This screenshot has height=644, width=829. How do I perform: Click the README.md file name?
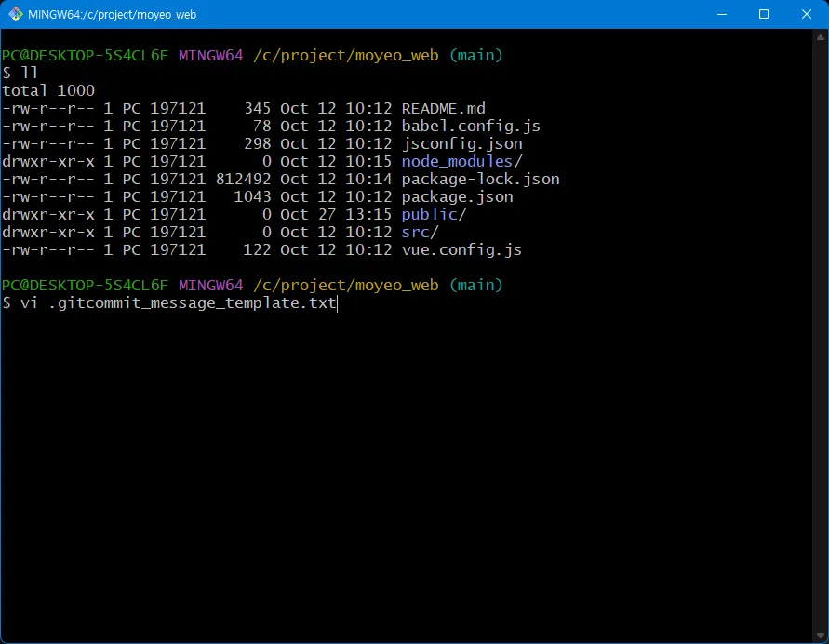coord(443,109)
